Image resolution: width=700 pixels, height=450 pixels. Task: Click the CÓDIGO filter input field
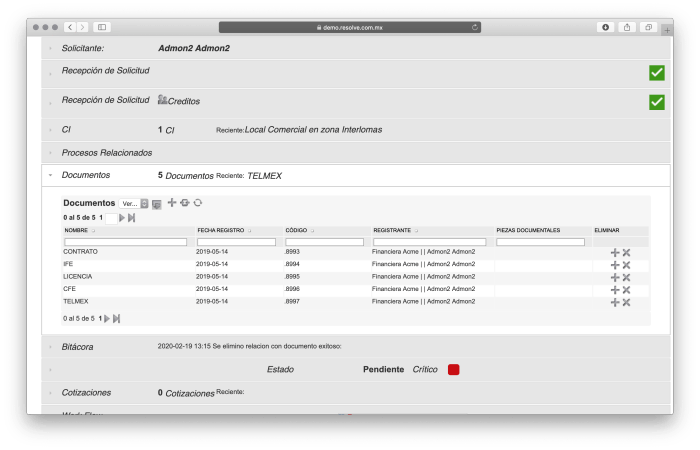point(325,242)
